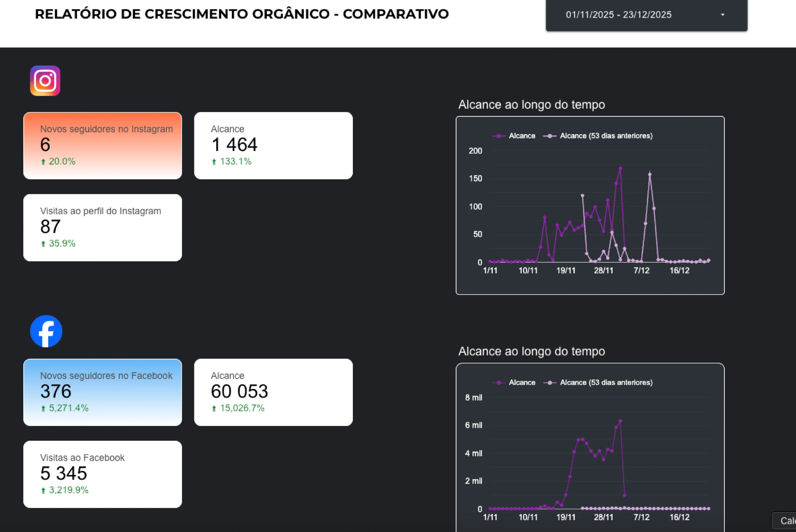Click Novos seguidores no Facebook scorecard
Viewport: 796px width, 532px height.
point(103,392)
